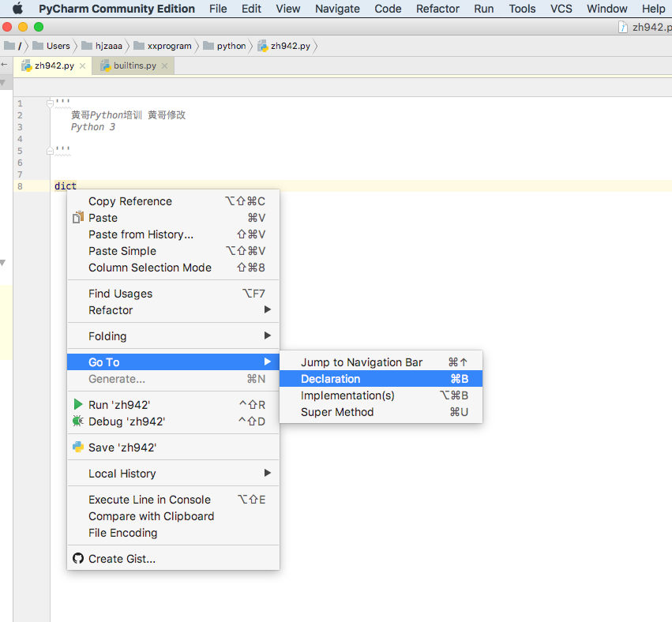Click the Paste clipboard icon
672x622 pixels.
pyautogui.click(x=78, y=217)
